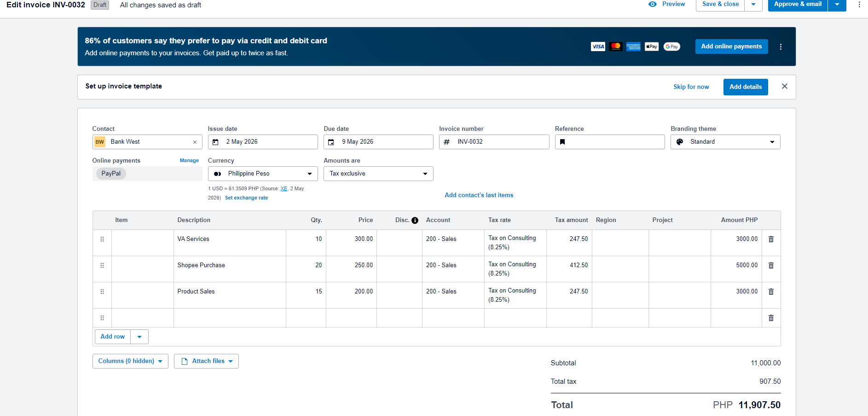Open the Attach files menu

coord(206,361)
